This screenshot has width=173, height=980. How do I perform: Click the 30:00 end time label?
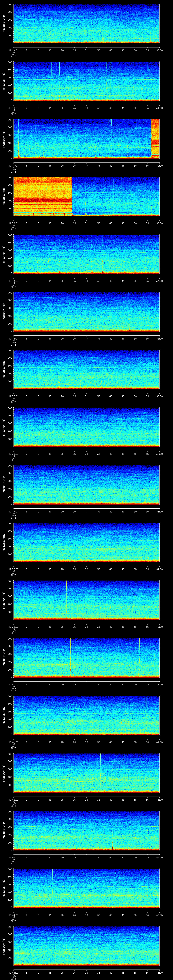click(159, 50)
